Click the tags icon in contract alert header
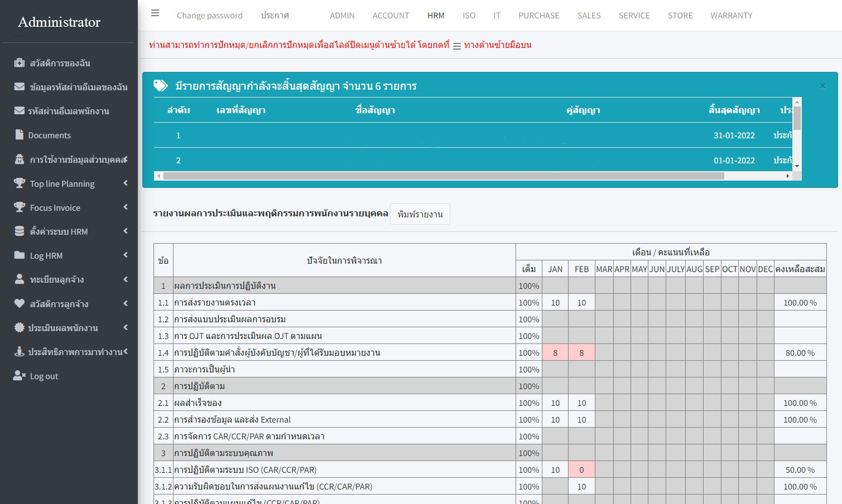 pyautogui.click(x=161, y=85)
